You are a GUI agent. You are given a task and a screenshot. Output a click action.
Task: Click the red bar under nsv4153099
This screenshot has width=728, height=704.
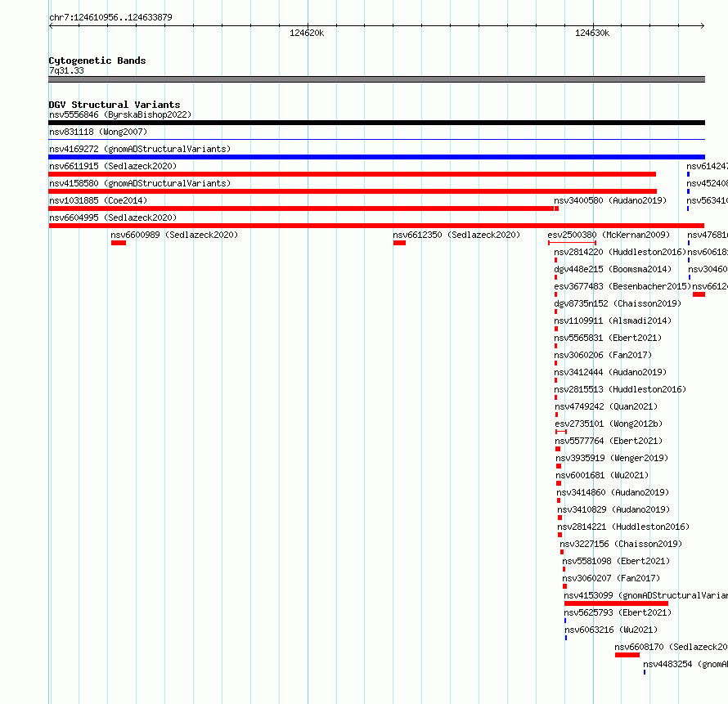tap(616, 603)
